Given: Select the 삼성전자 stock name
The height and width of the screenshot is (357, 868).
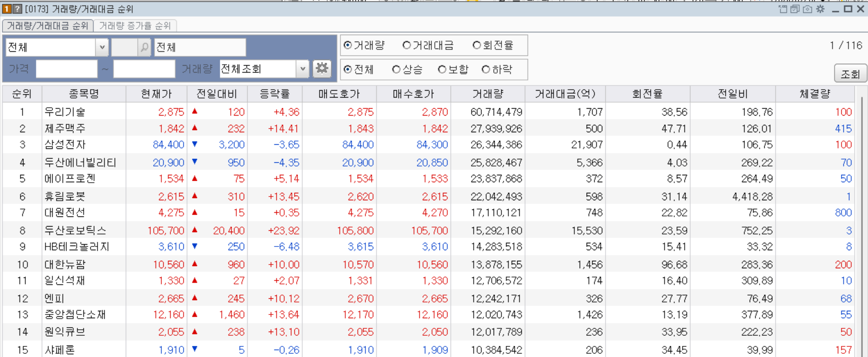Looking at the screenshot, I should [x=65, y=145].
